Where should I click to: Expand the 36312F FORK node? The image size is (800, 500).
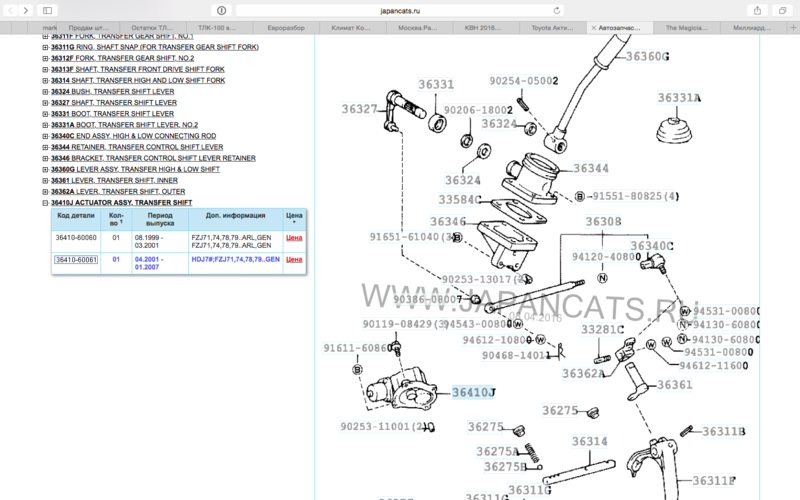click(45, 58)
